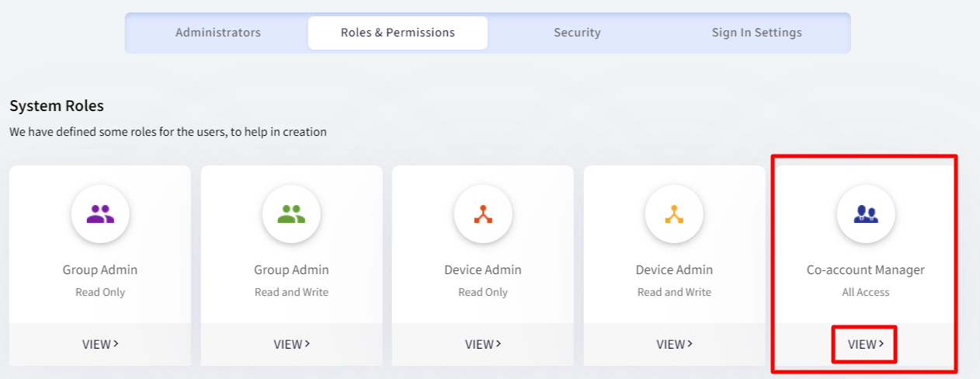Switch to the Security tab
980x379 pixels.
(577, 33)
